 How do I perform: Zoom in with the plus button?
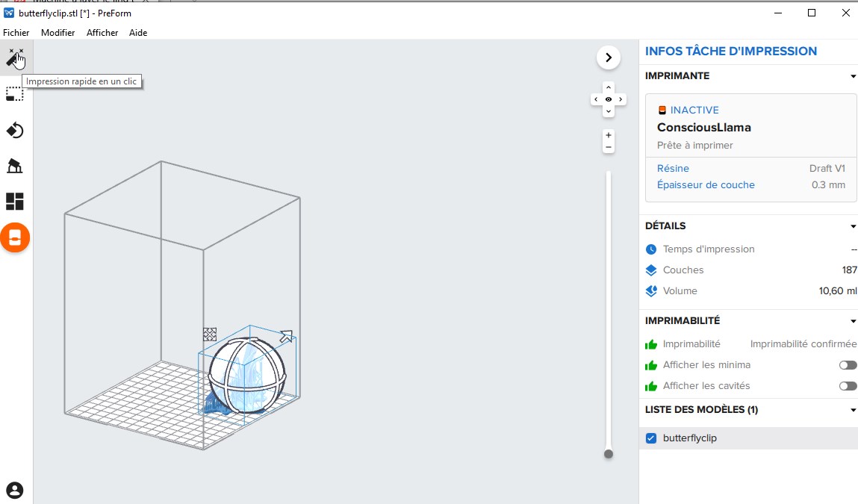pyautogui.click(x=609, y=135)
